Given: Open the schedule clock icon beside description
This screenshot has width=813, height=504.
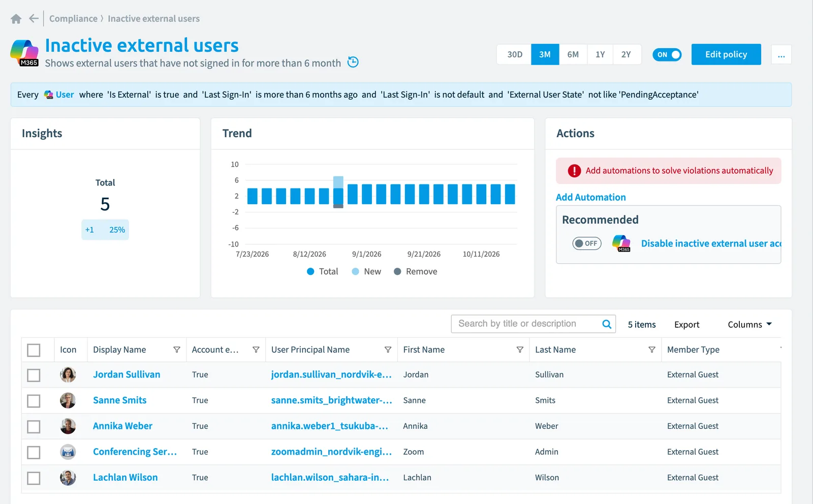Looking at the screenshot, I should (353, 62).
